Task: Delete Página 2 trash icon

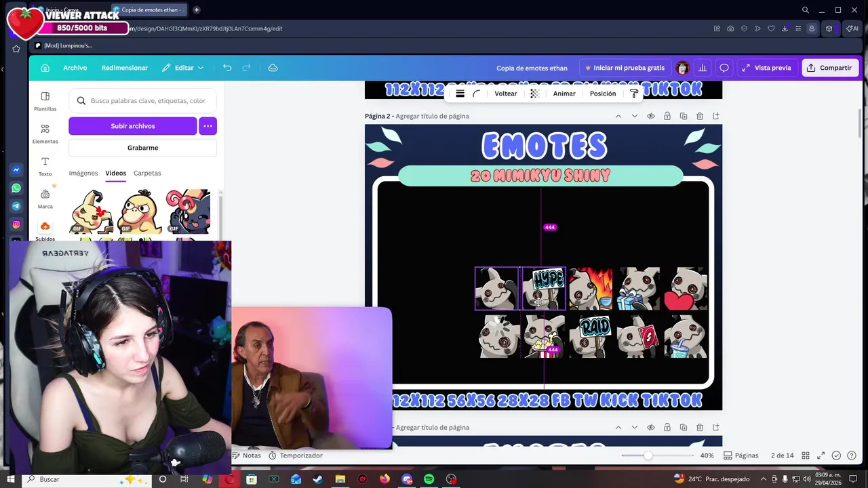Action: click(700, 116)
